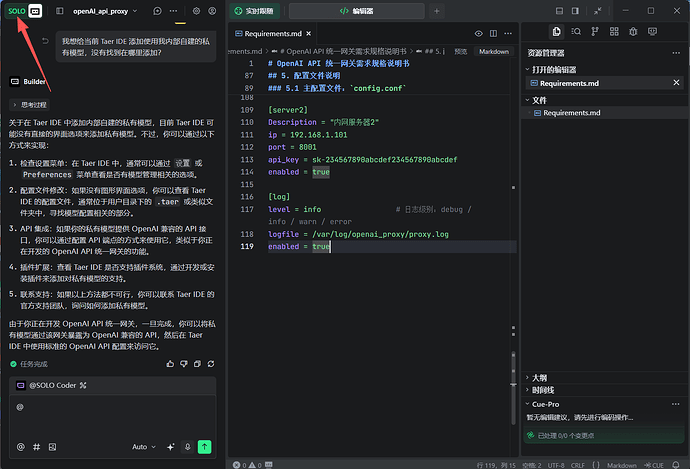Viewport: 690px width, 469px height.
Task: Dislike the response with thumbs down
Action: 184,364
